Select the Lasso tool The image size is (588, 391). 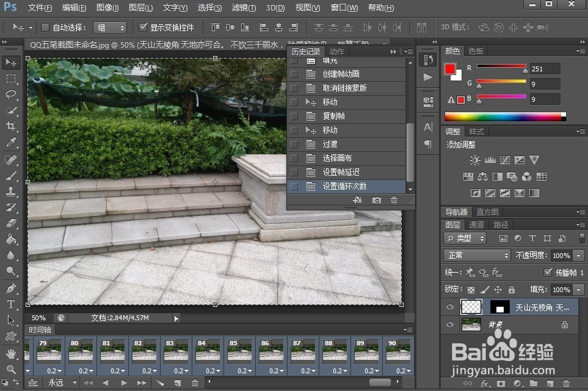[x=11, y=95]
